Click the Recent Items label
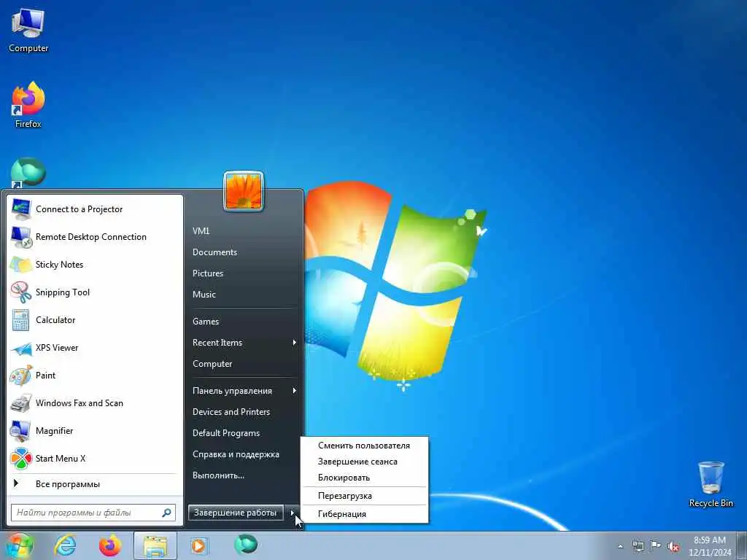The width and height of the screenshot is (747, 560). click(x=217, y=343)
